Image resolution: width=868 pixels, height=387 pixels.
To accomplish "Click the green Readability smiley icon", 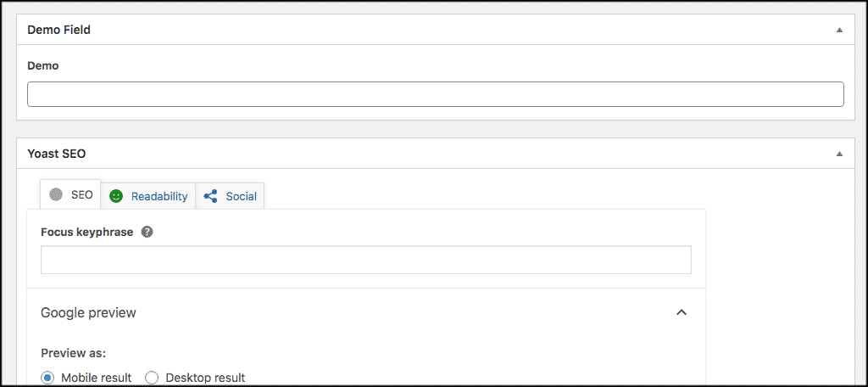I will click(x=115, y=196).
